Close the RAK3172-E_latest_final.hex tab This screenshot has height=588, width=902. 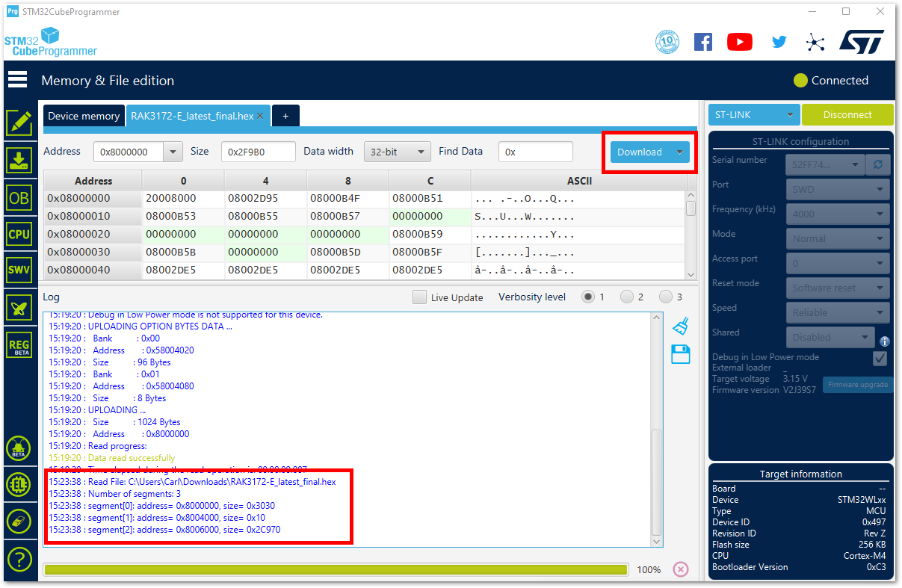point(260,116)
